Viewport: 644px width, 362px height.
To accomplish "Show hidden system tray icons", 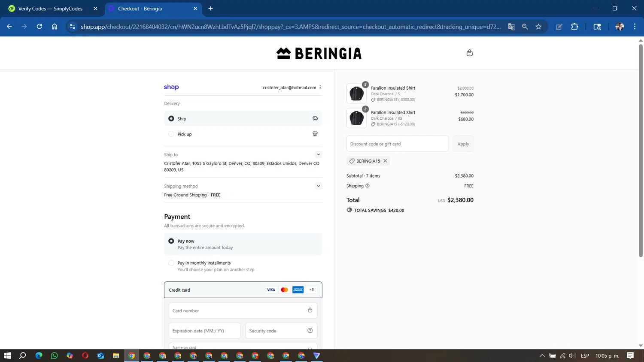I will coord(542,356).
